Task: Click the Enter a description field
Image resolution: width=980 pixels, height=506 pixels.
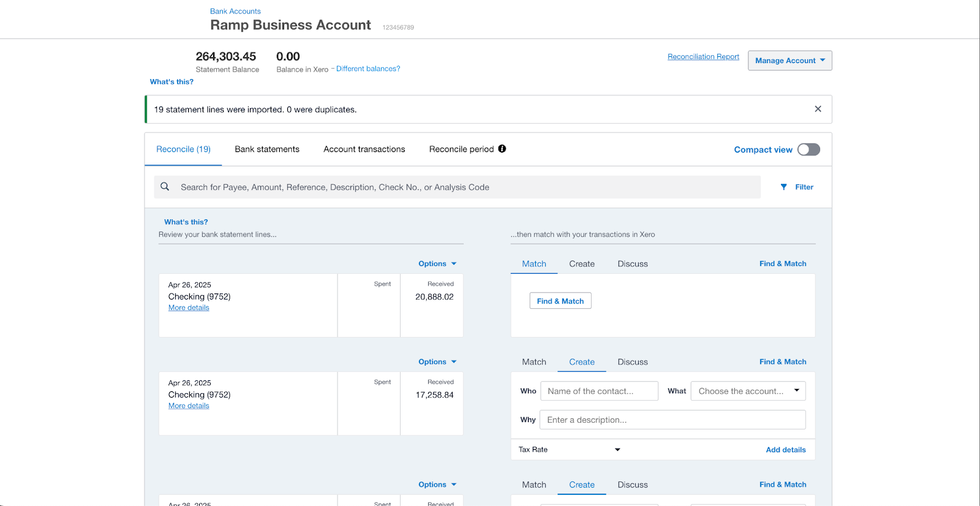Action: tap(673, 420)
